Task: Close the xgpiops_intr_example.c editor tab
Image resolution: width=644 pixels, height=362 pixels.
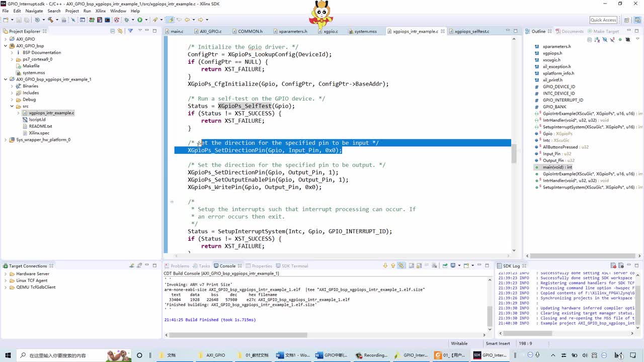Action: (x=443, y=31)
